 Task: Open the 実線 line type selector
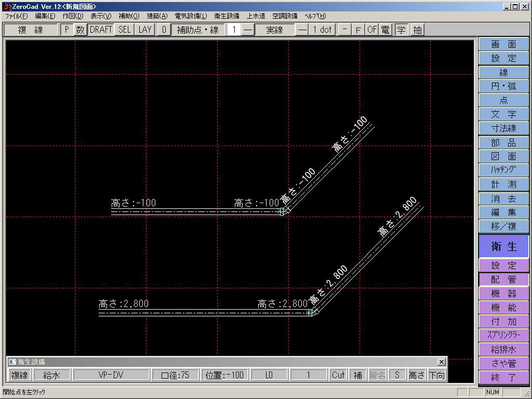pyautogui.click(x=274, y=30)
